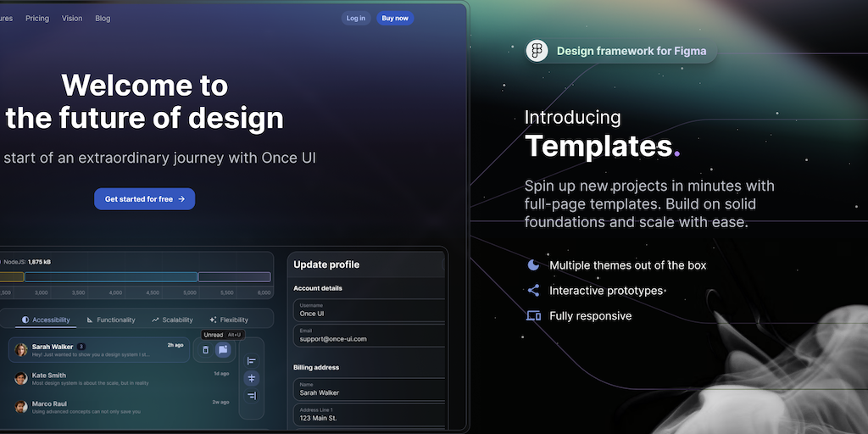Image resolution: width=868 pixels, height=434 pixels.
Task: Select the align right icon
Action: [251, 395]
